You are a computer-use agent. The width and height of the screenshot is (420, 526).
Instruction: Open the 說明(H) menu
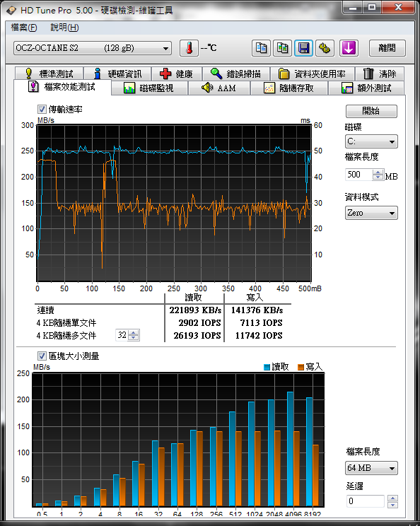coord(64,28)
